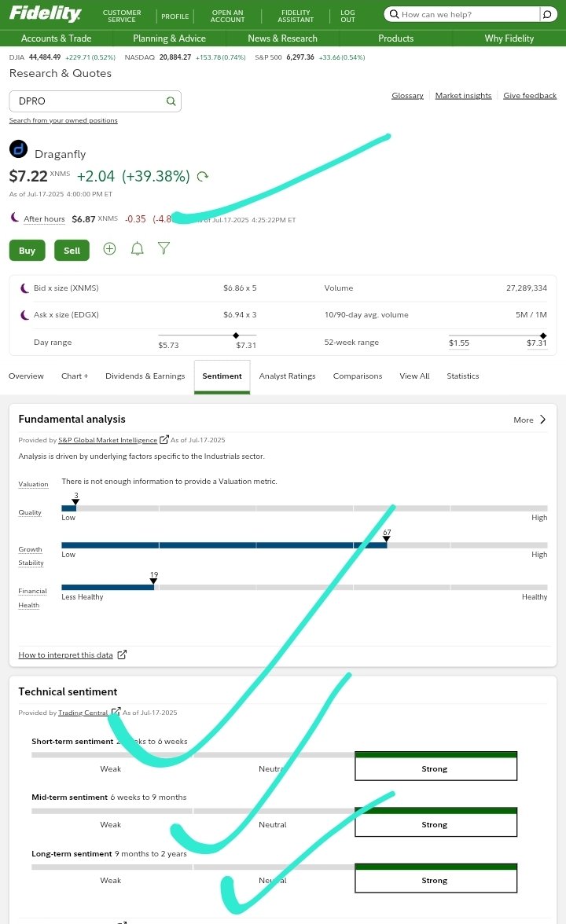The image size is (566, 924).
Task: Switch to Overview tab
Action: tap(26, 376)
